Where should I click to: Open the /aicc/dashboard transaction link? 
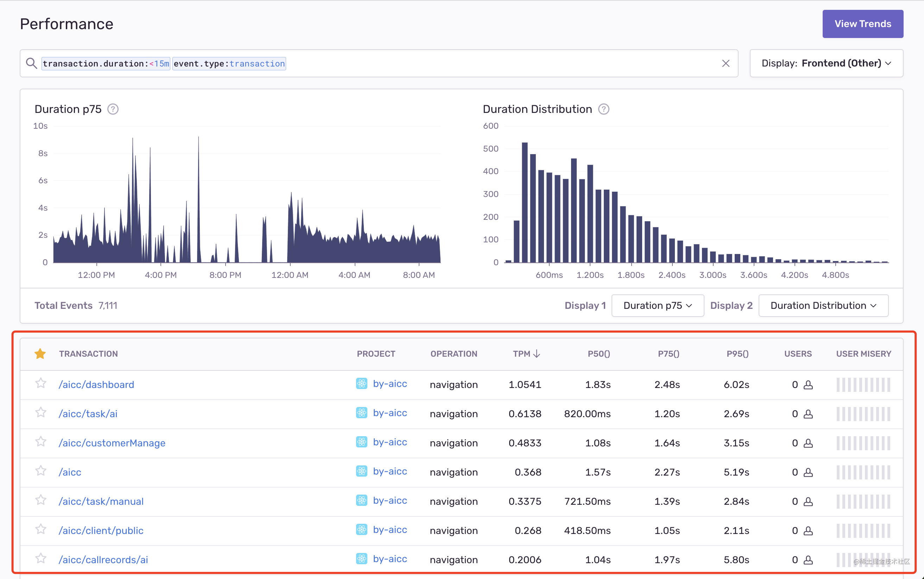coord(96,384)
